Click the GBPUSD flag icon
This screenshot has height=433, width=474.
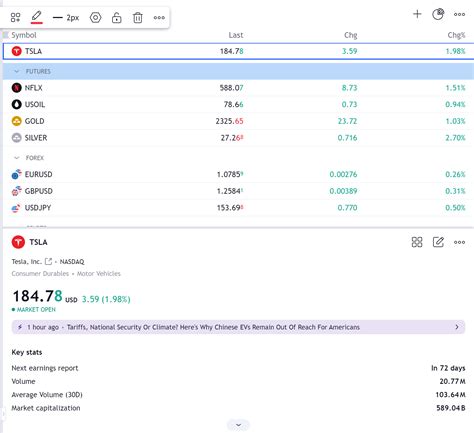tap(16, 191)
